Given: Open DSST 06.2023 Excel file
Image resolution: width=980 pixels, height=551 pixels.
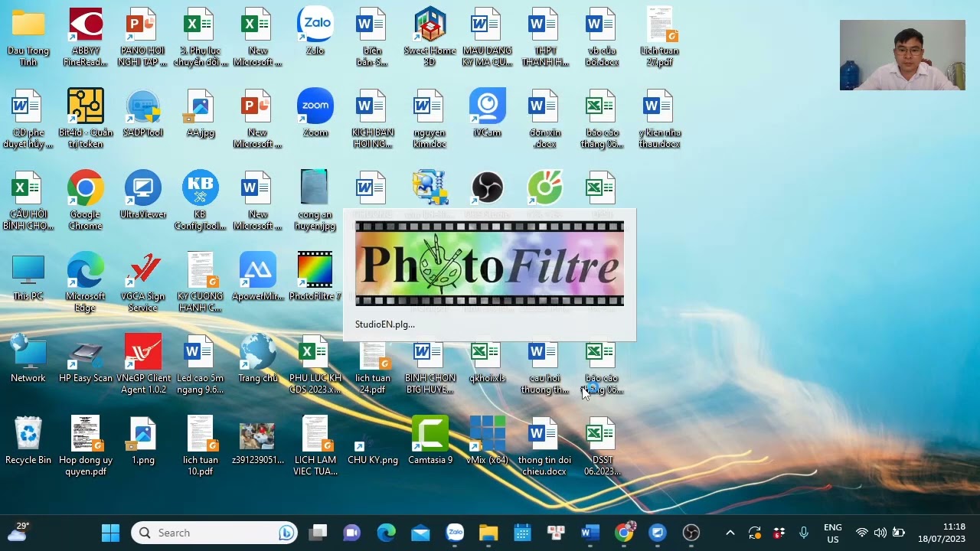Looking at the screenshot, I should pos(602,446).
